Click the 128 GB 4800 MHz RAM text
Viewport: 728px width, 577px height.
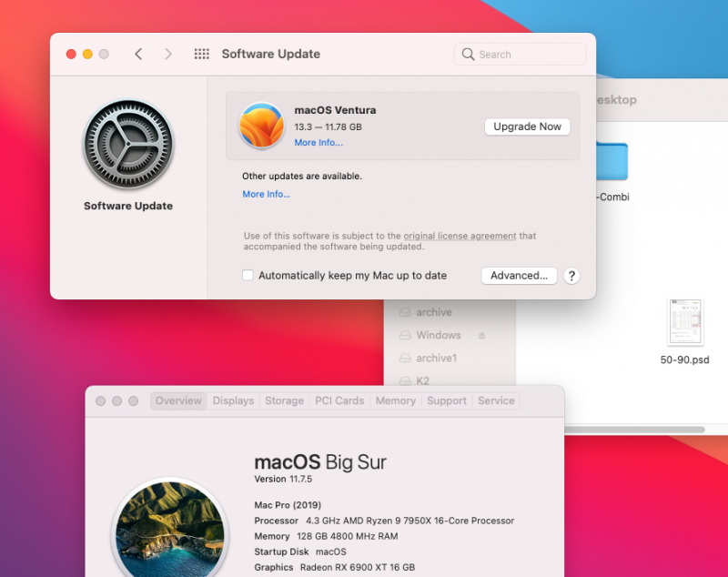[348, 536]
